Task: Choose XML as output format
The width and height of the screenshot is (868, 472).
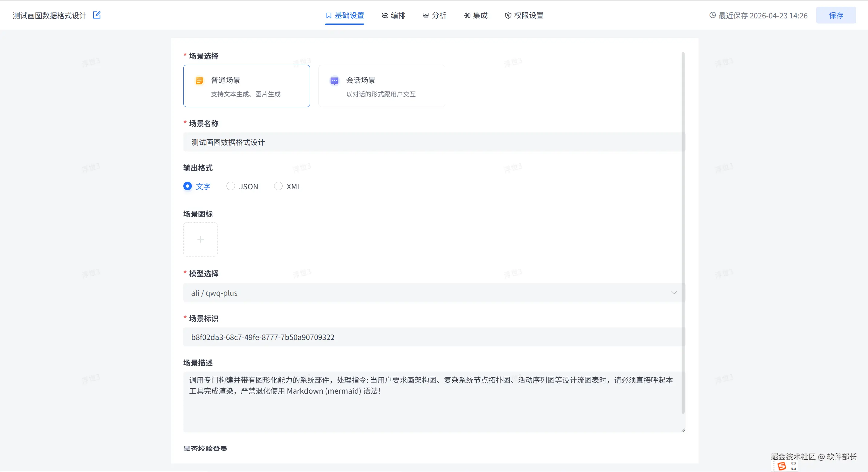Action: pyautogui.click(x=278, y=186)
